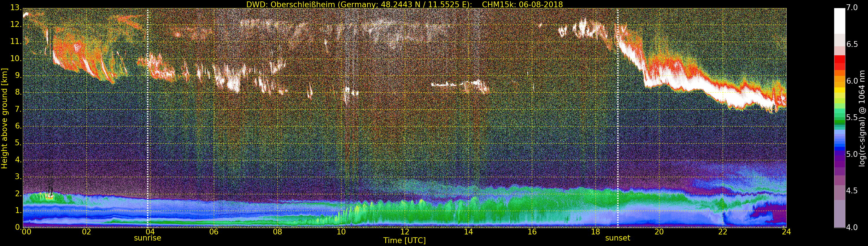Click the '12' time tick label
The image size is (868, 246).
click(x=405, y=232)
